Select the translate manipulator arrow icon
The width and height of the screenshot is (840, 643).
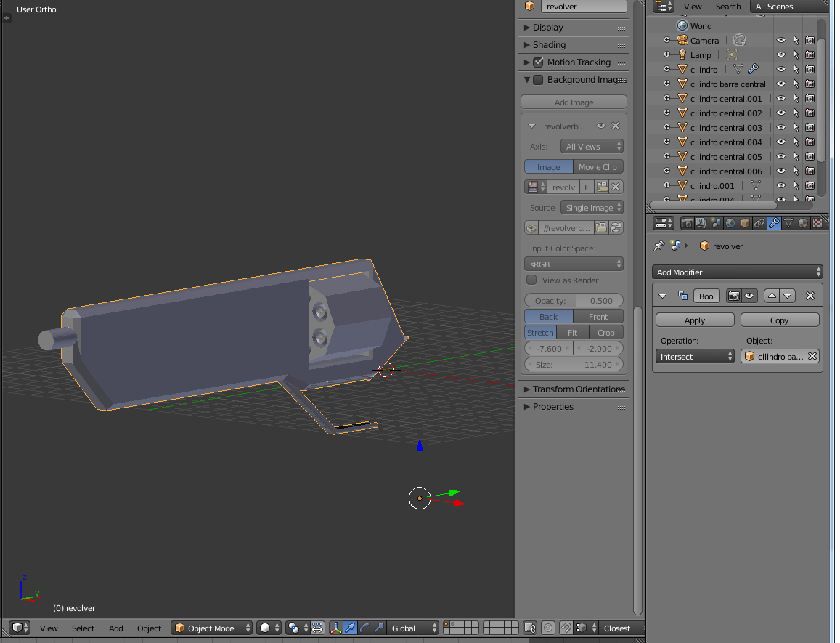[x=350, y=628]
